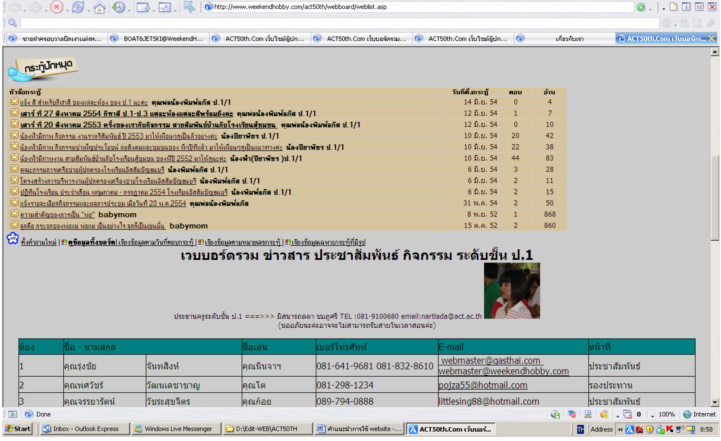Go to the browser Home page
The image size is (721, 441).
click(101, 7)
